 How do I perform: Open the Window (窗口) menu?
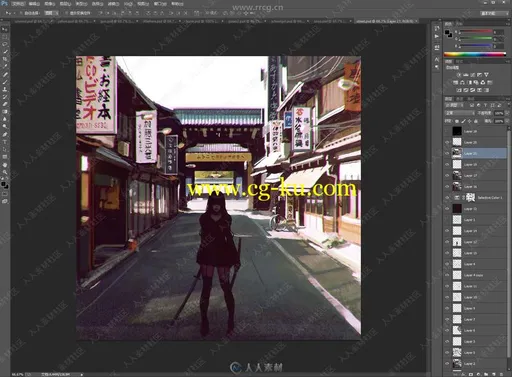160,4
